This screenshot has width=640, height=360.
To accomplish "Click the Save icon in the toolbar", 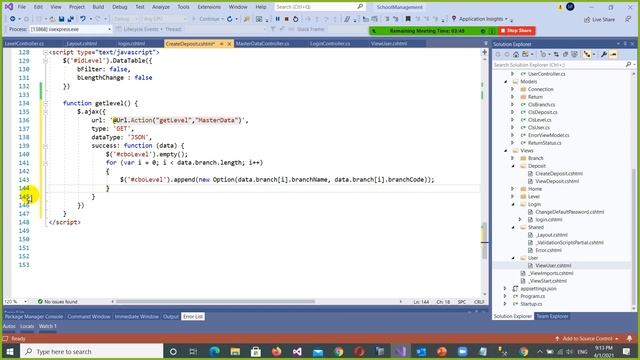I will click(x=61, y=19).
